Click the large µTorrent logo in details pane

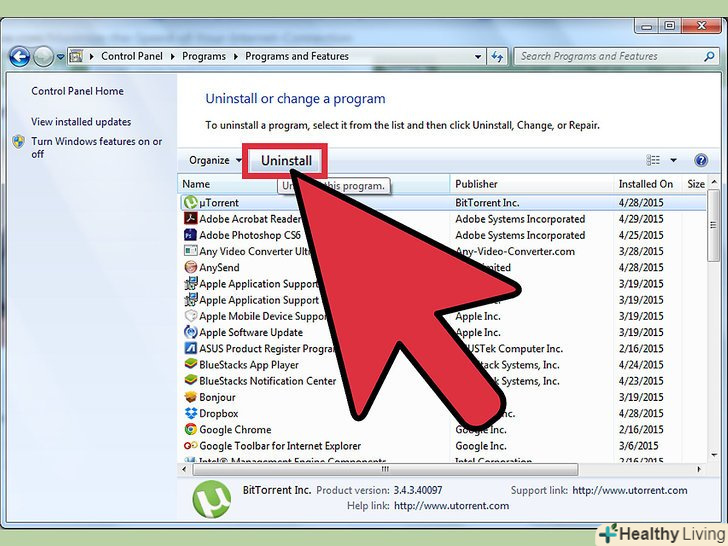click(x=212, y=499)
